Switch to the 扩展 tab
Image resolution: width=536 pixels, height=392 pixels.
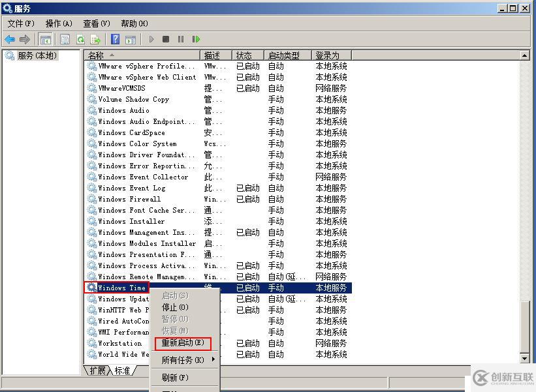98,370
